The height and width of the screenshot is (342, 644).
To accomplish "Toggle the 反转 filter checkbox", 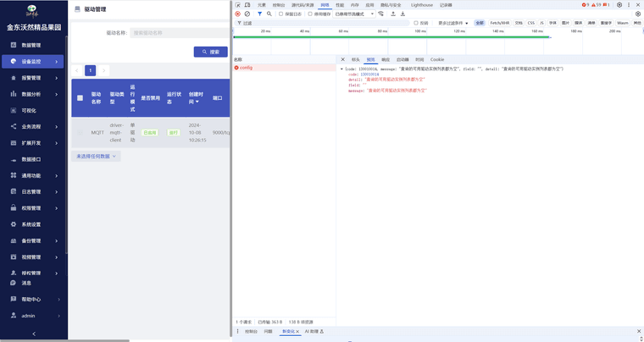I will 416,24.
